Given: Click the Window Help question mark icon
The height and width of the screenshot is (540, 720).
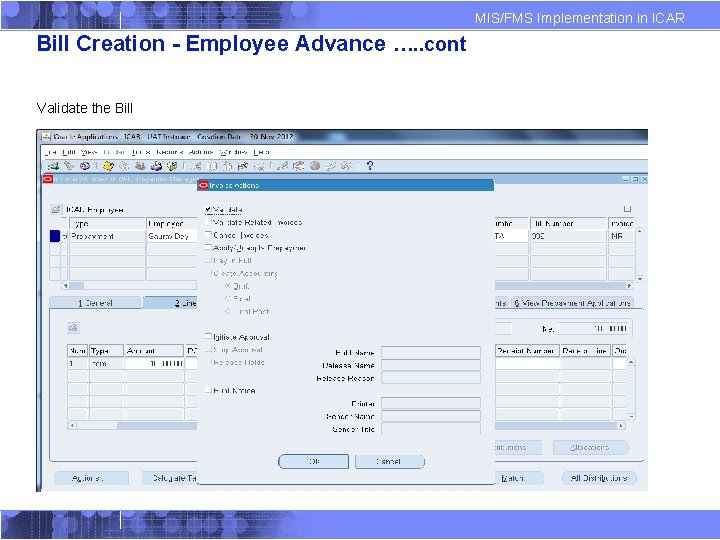Looking at the screenshot, I should coord(370,166).
